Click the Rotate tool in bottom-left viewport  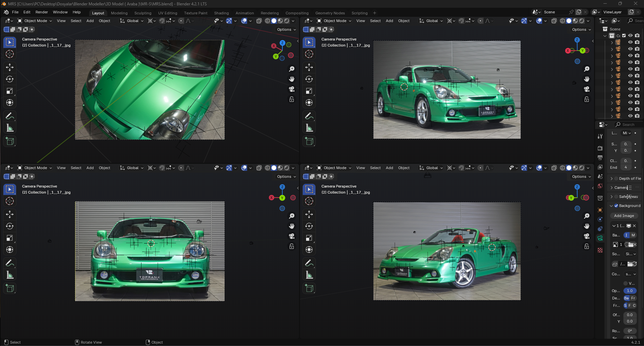coord(10,226)
